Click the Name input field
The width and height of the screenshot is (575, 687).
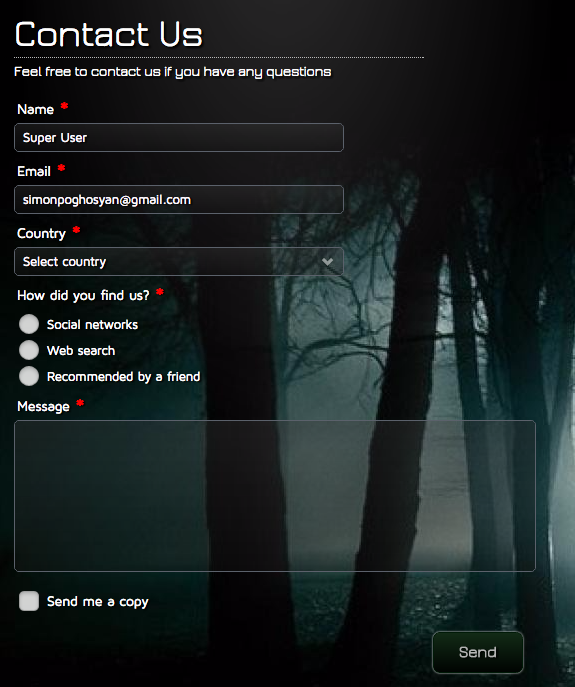[179, 138]
